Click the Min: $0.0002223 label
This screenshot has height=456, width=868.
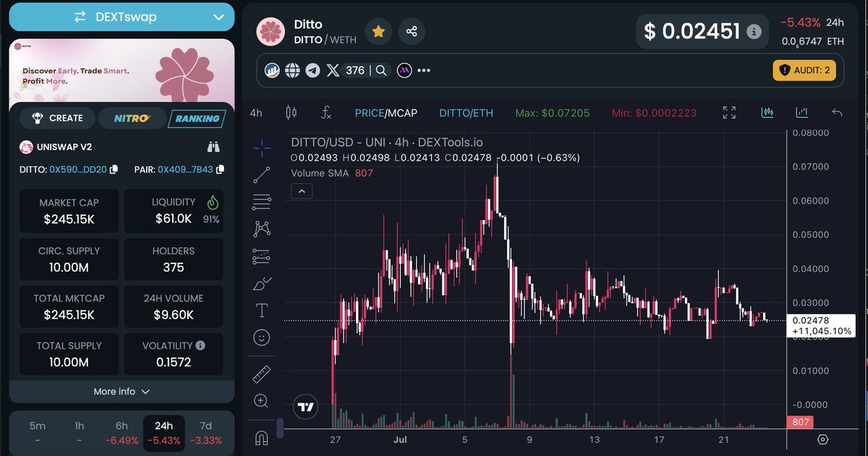coord(654,113)
